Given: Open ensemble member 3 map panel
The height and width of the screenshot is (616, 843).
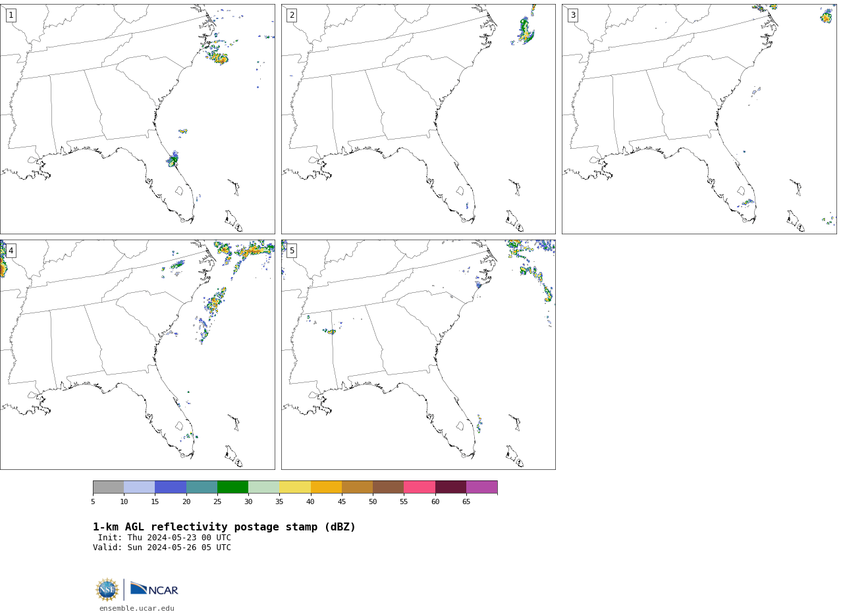Looking at the screenshot, I should (x=699, y=119).
